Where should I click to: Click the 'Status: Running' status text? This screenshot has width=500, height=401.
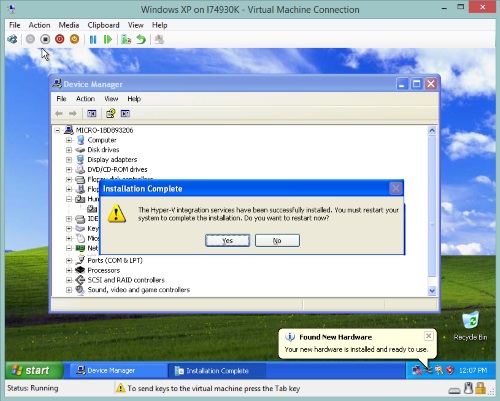coord(33,388)
